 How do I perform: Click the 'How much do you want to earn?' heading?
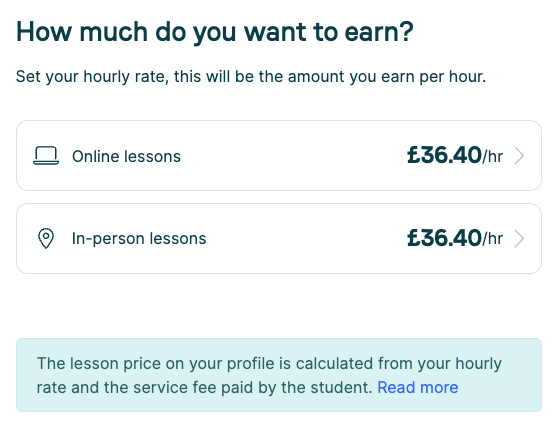[215, 33]
